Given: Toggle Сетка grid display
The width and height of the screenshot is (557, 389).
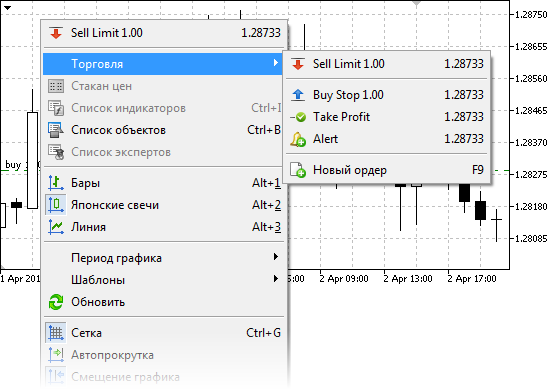Looking at the screenshot, I should coord(164,333).
